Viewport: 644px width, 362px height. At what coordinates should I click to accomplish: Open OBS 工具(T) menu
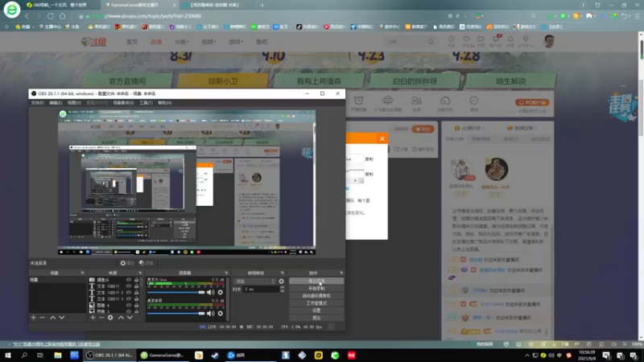146,103
